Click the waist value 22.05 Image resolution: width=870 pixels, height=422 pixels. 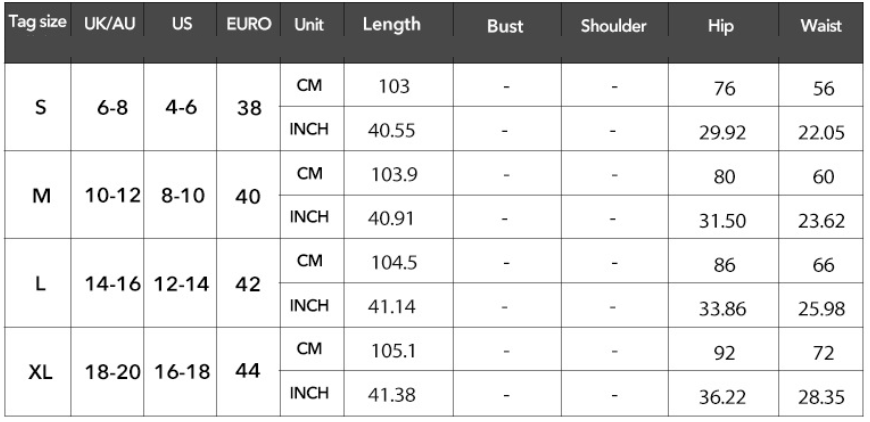(822, 133)
